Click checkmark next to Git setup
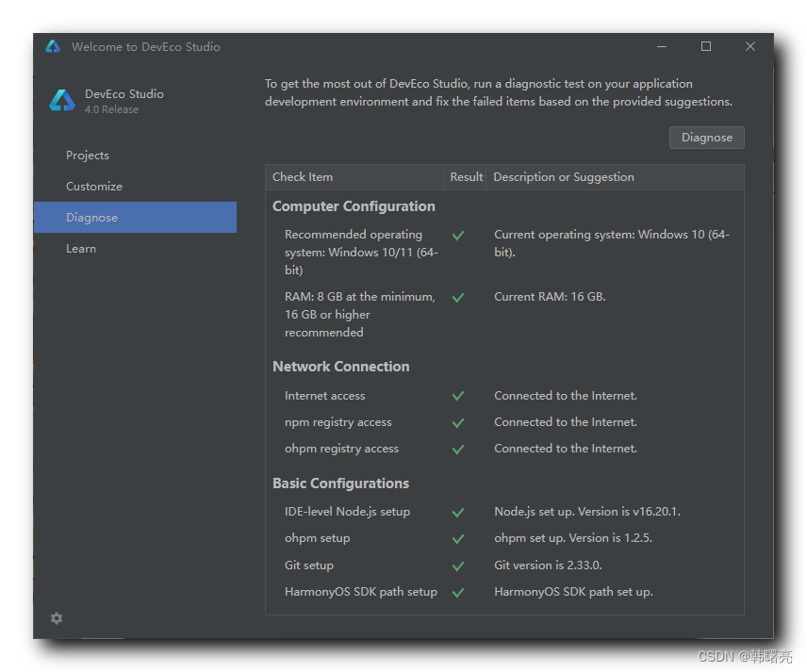The height and width of the screenshot is (672, 807). [458, 566]
